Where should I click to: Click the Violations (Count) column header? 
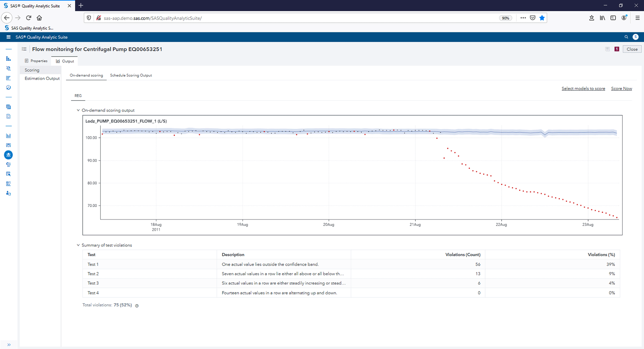coord(463,255)
